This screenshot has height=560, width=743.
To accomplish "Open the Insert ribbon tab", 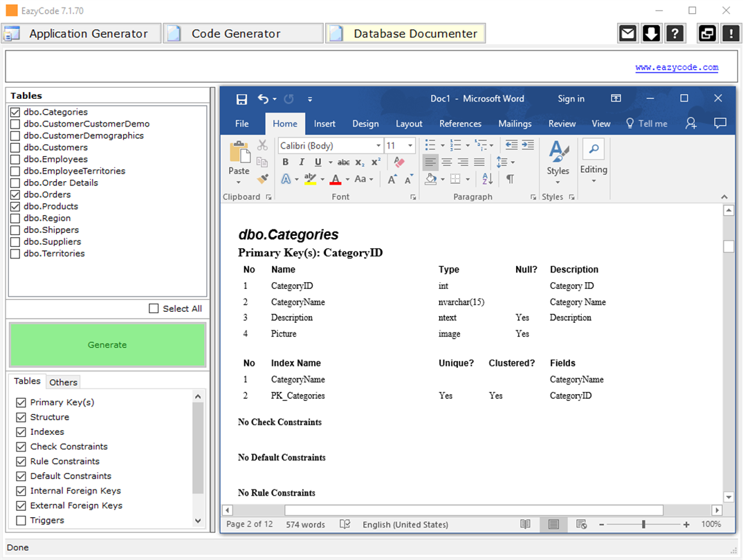I will [x=324, y=124].
